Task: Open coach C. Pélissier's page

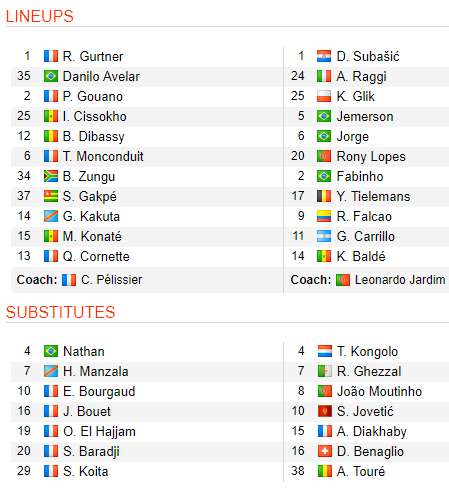Action: click(112, 280)
